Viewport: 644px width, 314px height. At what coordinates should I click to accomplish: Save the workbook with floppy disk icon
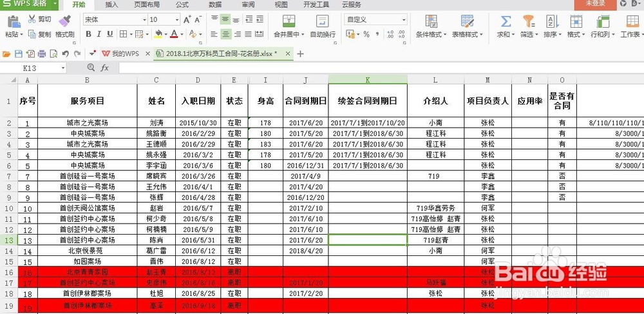pos(19,54)
